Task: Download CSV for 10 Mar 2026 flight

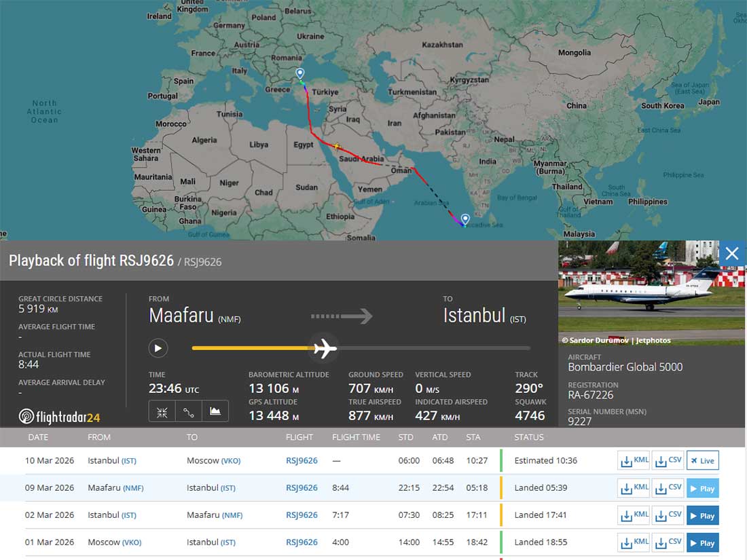Action: tap(668, 460)
